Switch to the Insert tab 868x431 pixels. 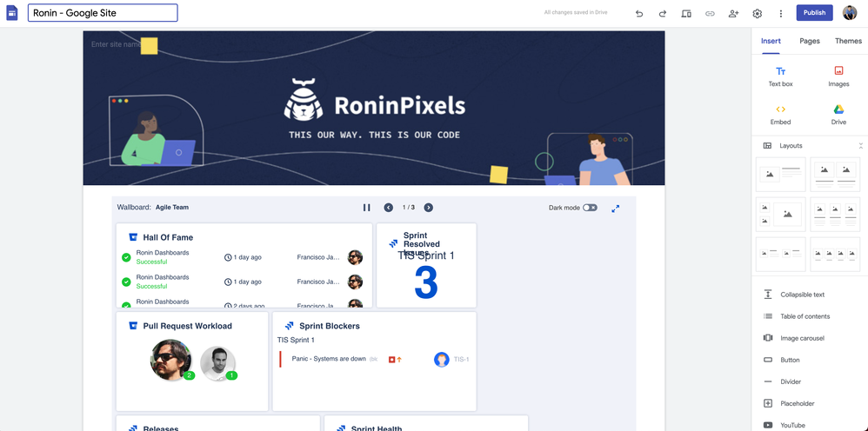[x=771, y=41]
